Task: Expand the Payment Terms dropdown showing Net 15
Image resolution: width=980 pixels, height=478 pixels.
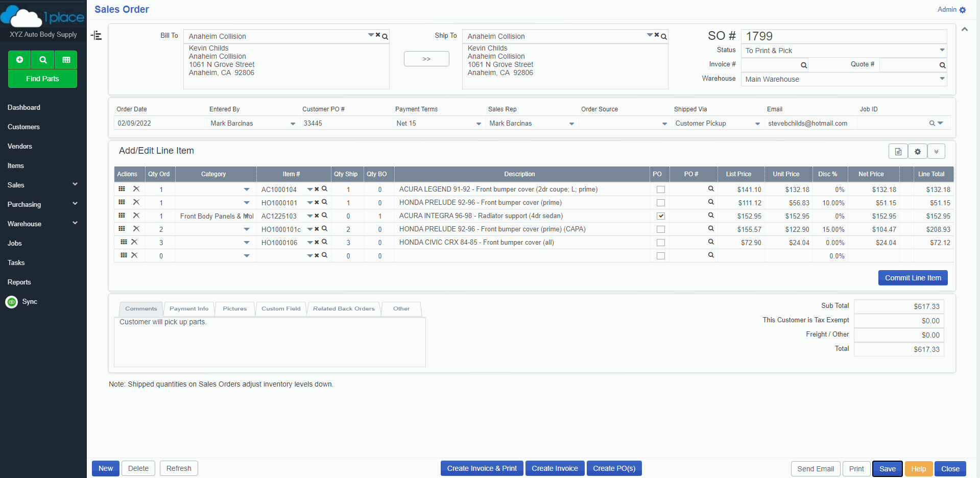Action: (479, 124)
